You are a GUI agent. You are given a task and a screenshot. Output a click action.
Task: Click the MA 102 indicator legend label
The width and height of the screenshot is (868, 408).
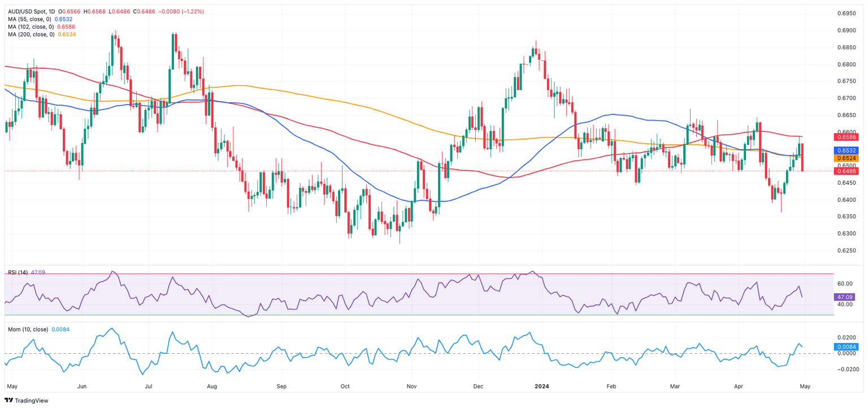tap(32, 27)
